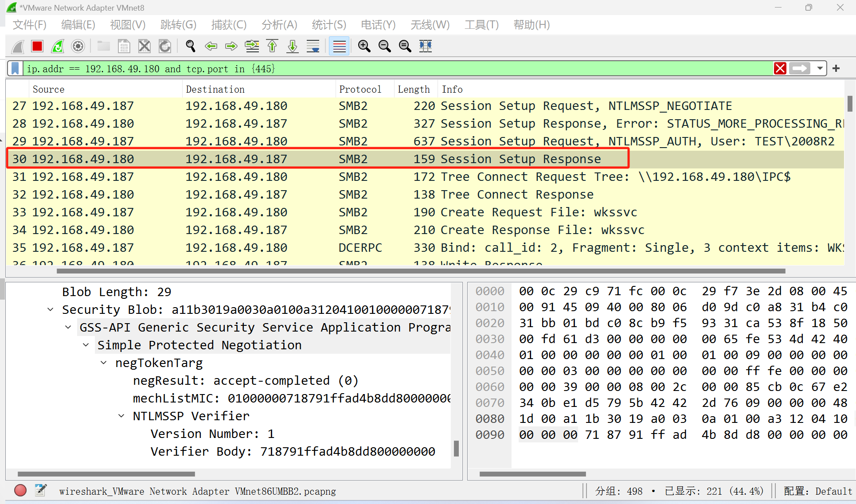Collapse the Security Blob tree node
This screenshot has height=504, width=856.
(x=51, y=310)
